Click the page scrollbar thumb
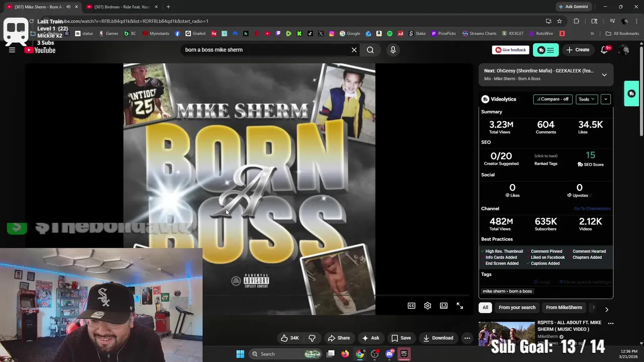Viewport: 644px width, 362px height. pyautogui.click(x=641, y=90)
